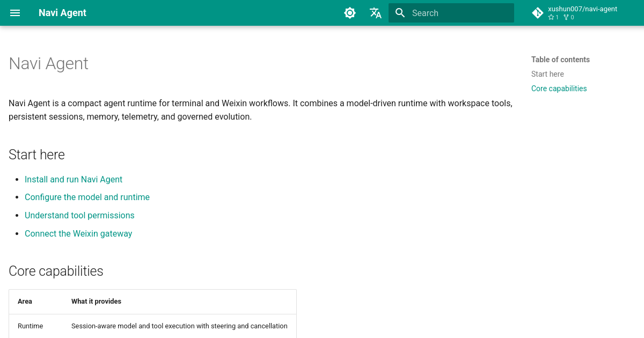The image size is (644, 338).
Task: Jump to Start here in contents
Action: coord(547,74)
